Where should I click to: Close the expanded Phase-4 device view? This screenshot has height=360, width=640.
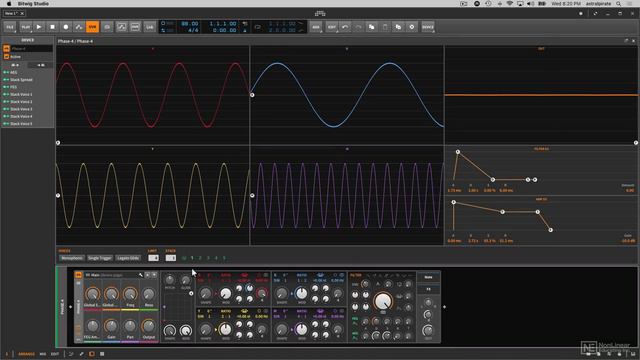point(633,41)
